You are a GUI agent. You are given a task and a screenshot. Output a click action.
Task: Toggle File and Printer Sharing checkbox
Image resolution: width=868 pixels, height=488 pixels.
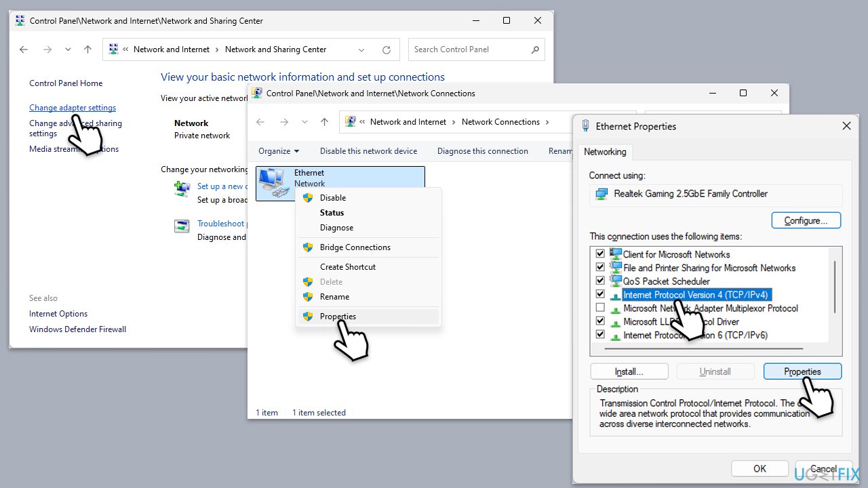[600, 267]
